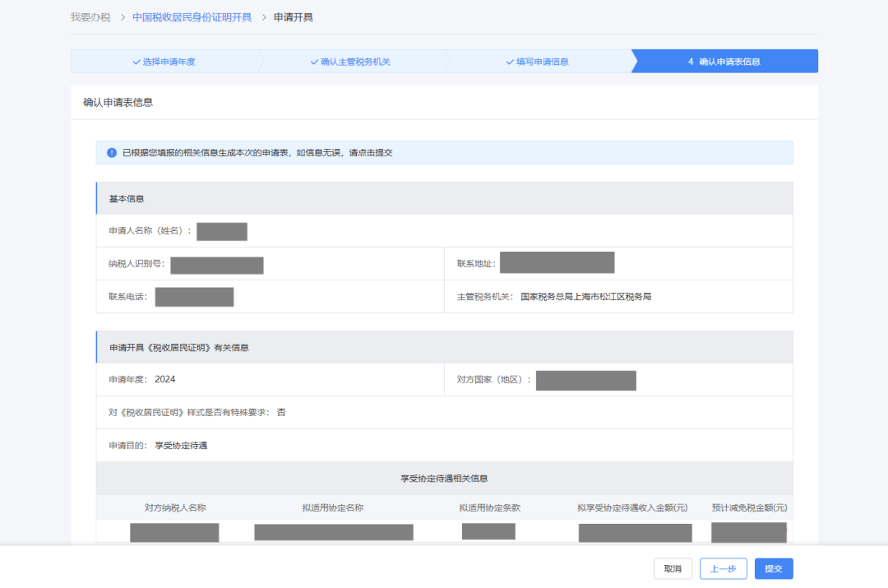Click the 申请开具《税收居民证明》有关信息 section header
This screenshot has width=888, height=588.
pyautogui.click(x=179, y=348)
